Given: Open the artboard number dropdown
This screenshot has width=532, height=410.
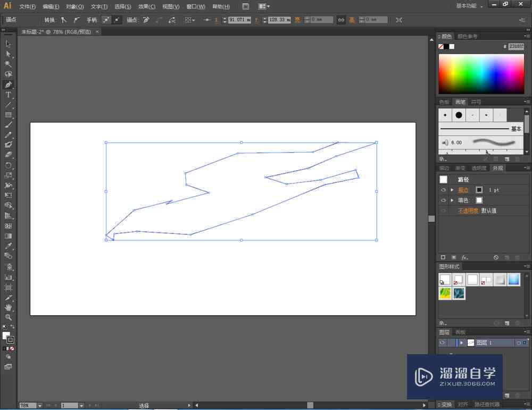Looking at the screenshot, I should point(81,406).
